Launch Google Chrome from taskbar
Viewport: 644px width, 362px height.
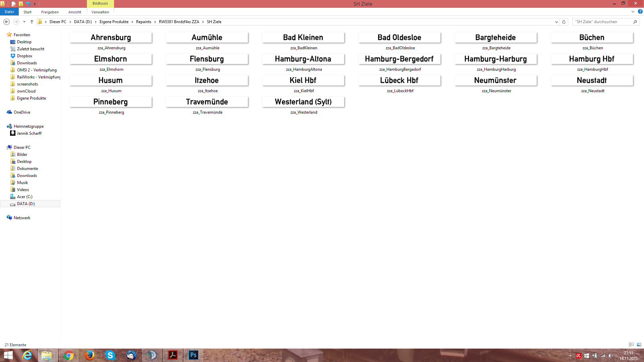tap(69, 355)
